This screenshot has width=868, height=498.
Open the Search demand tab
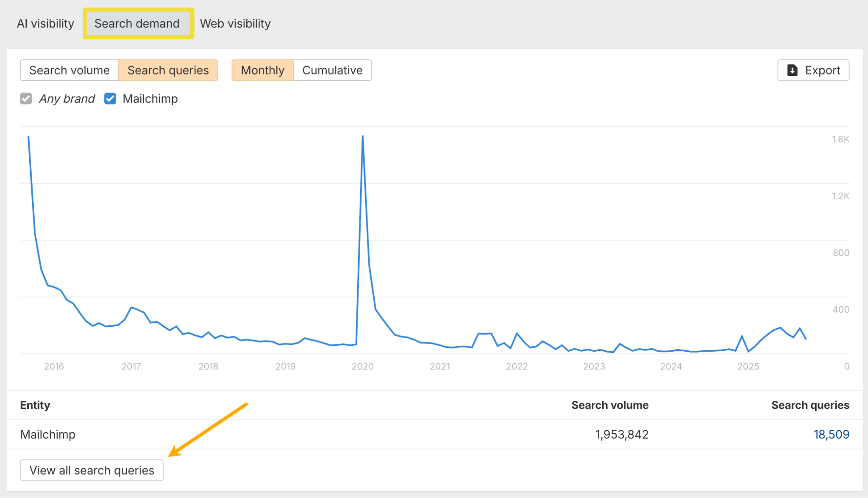click(x=137, y=23)
